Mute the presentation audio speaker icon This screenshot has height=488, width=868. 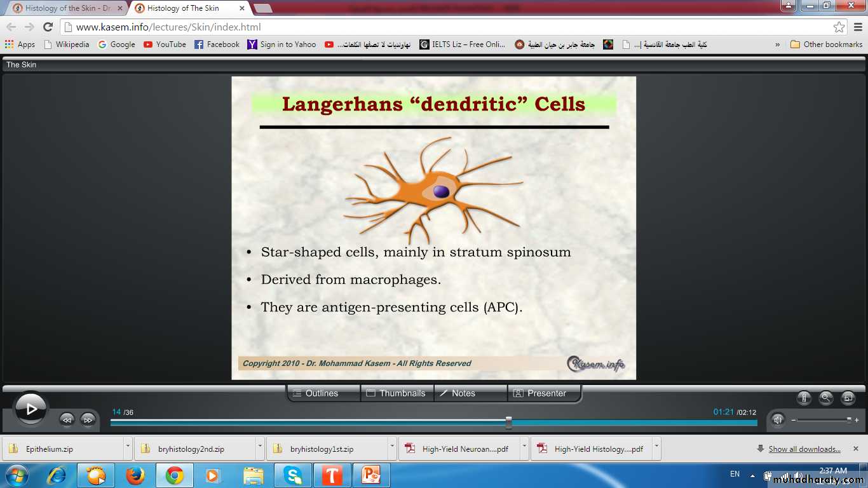point(777,419)
